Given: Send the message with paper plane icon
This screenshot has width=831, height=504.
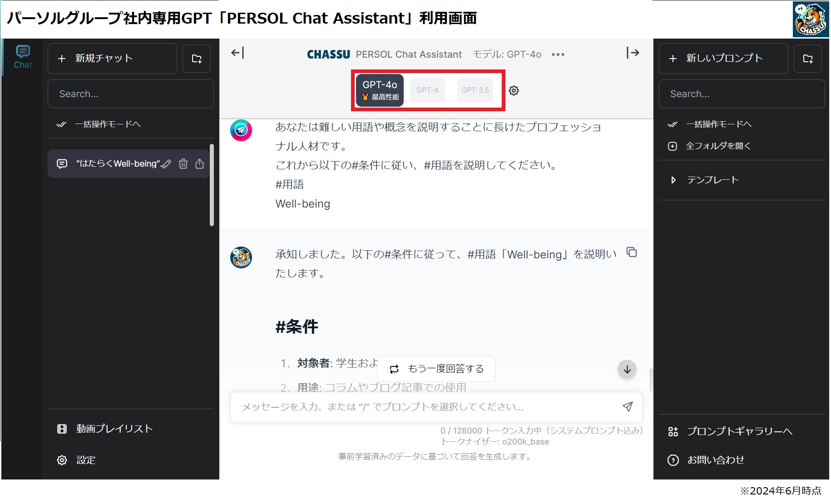Looking at the screenshot, I should tap(628, 407).
